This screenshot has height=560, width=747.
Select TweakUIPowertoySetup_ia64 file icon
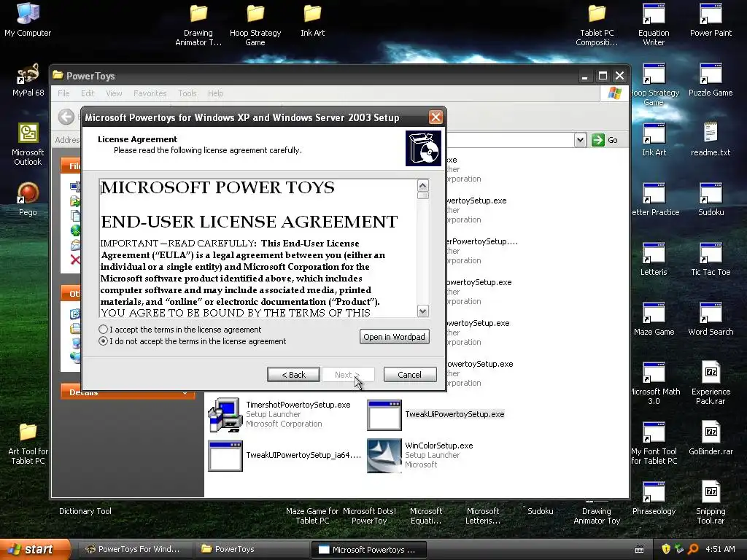tap(225, 456)
